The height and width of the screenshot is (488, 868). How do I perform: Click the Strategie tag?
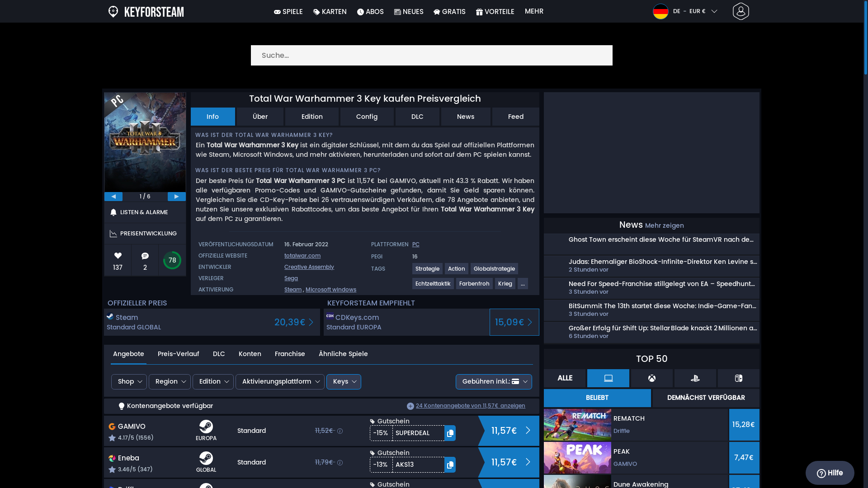coord(427,269)
